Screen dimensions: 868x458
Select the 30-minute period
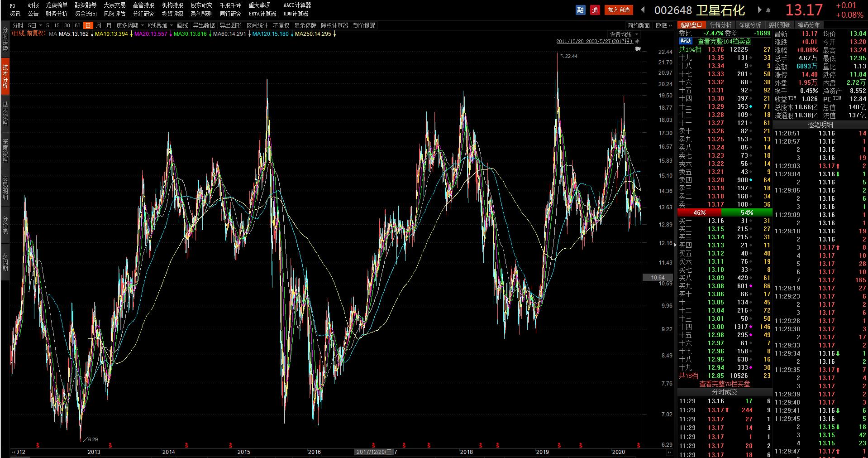[67, 25]
